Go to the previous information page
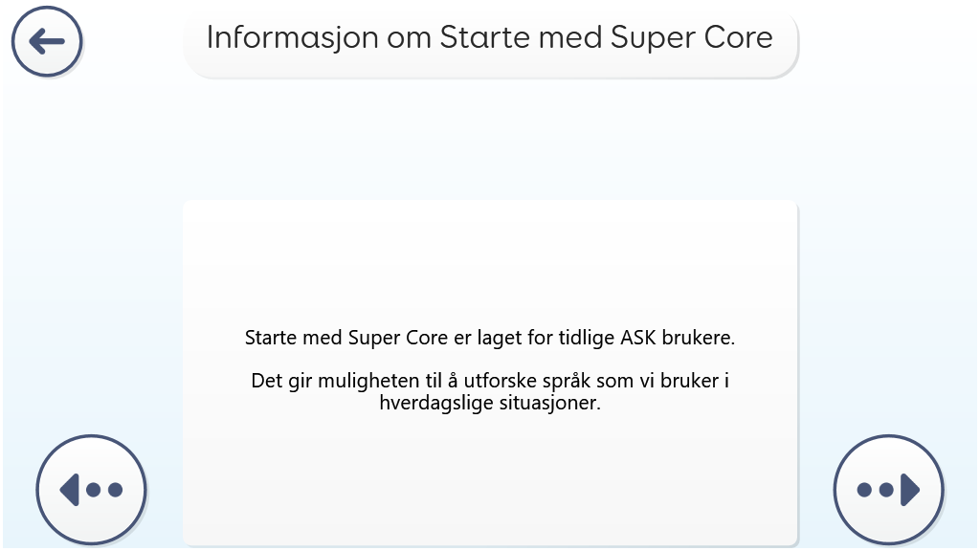 pyautogui.click(x=91, y=489)
